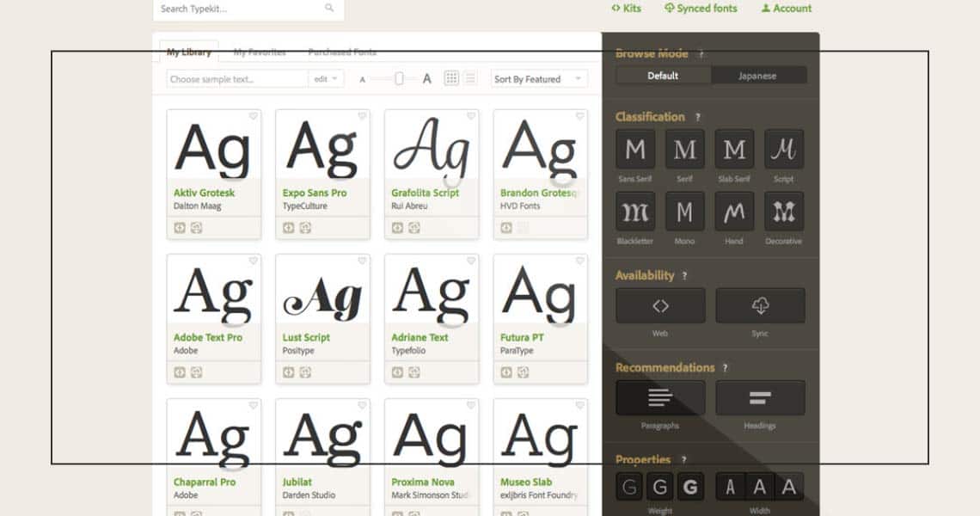Toggle the Paragraphs recommendation filter
This screenshot has width=980, height=516.
tap(660, 398)
